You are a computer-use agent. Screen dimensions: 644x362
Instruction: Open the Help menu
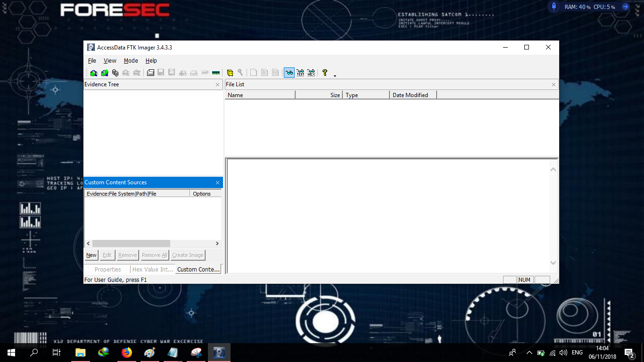151,61
